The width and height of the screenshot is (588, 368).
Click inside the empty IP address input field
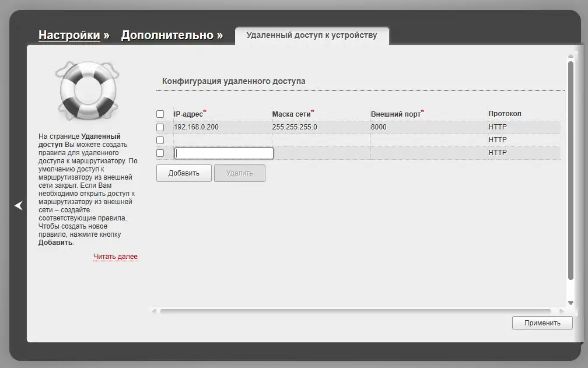(x=223, y=153)
